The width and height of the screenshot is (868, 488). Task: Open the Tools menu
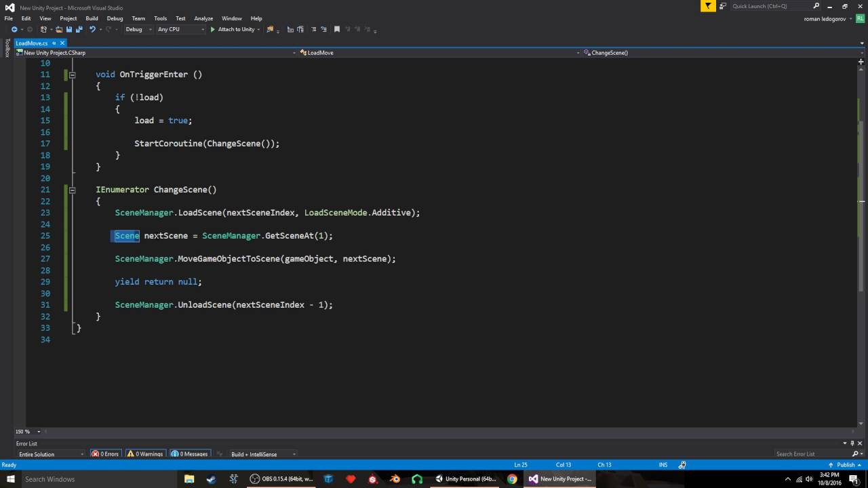click(160, 18)
